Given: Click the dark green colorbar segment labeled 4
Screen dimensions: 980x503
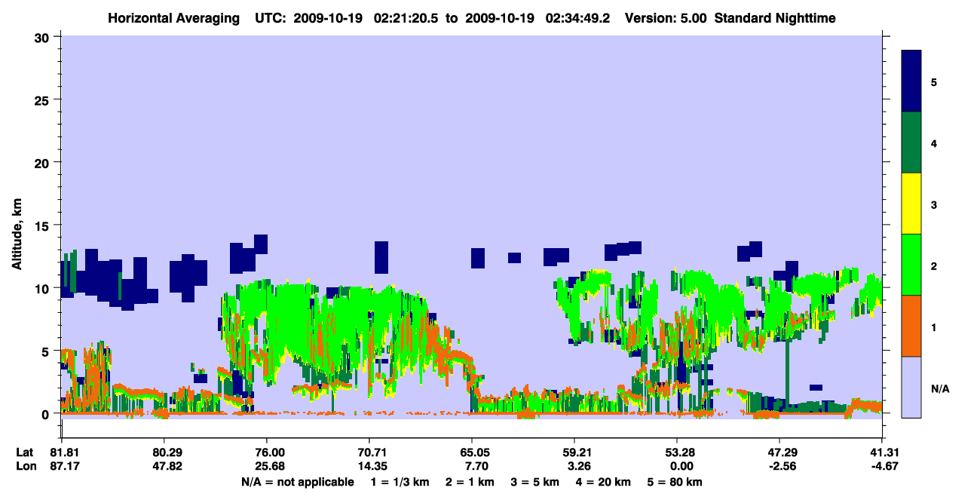Looking at the screenshot, I should pos(911,143).
